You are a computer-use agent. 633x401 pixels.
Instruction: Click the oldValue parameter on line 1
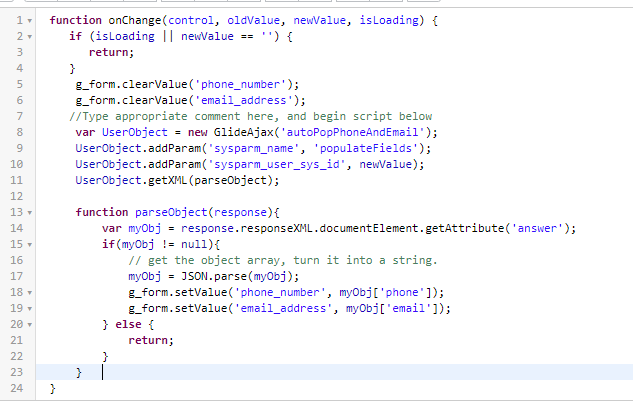point(253,21)
